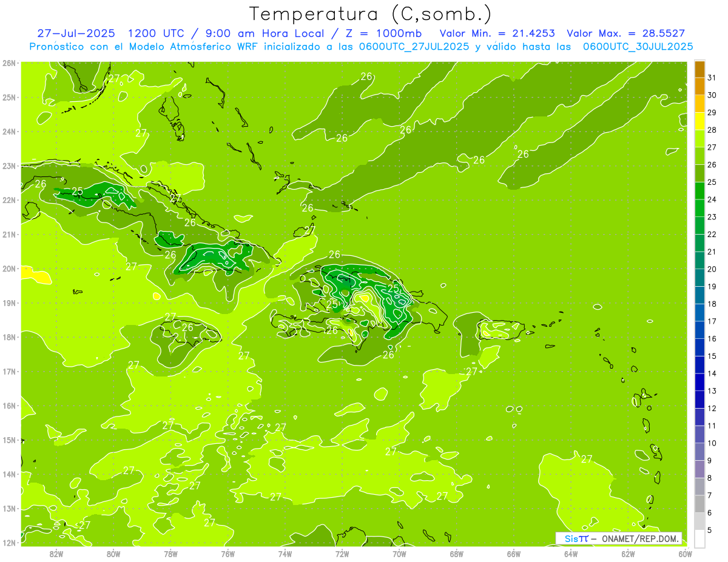Image resolution: width=728 pixels, height=562 pixels.
Task: Click the '25N' latitude axis label
Action: tap(9, 97)
